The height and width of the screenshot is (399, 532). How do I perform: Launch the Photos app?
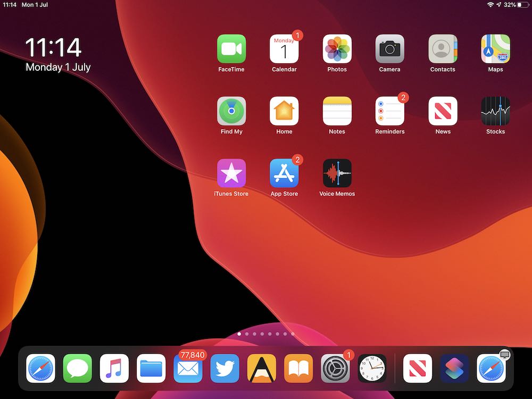coord(337,49)
